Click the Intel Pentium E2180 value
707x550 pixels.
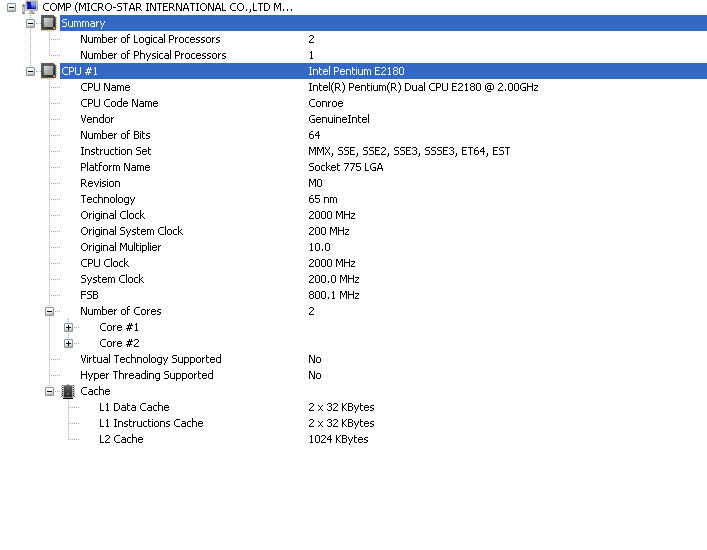click(356, 71)
